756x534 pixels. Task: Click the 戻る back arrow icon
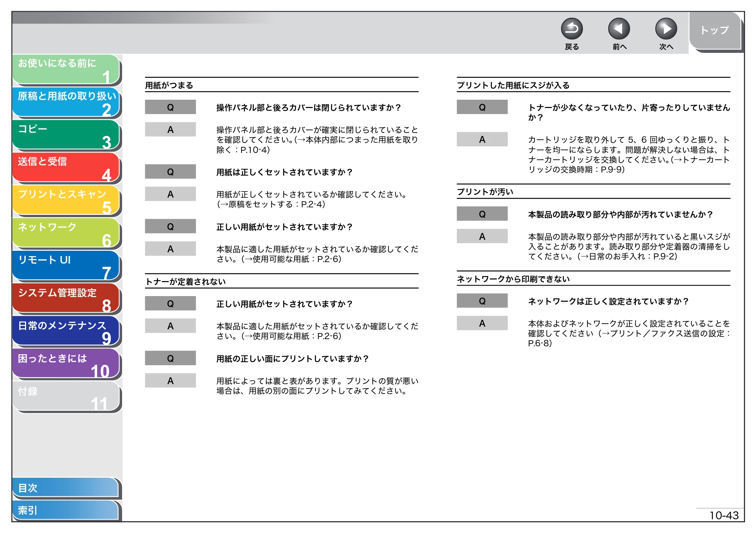572,29
